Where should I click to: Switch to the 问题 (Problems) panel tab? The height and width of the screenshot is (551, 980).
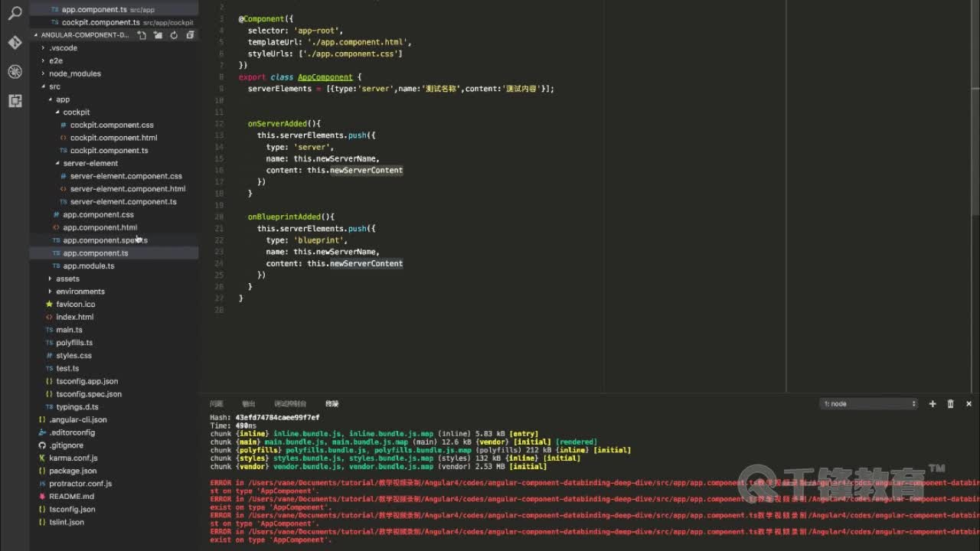216,403
